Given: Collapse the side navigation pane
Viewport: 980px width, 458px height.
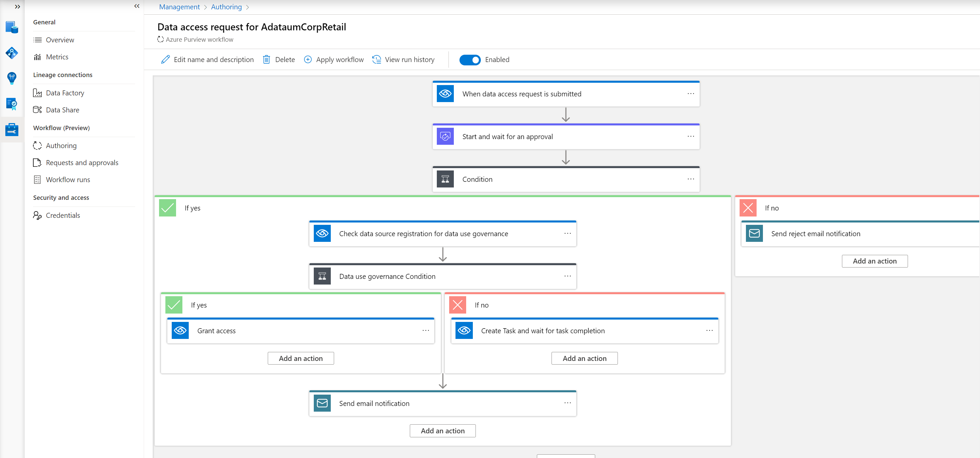Looking at the screenshot, I should pos(137,6).
